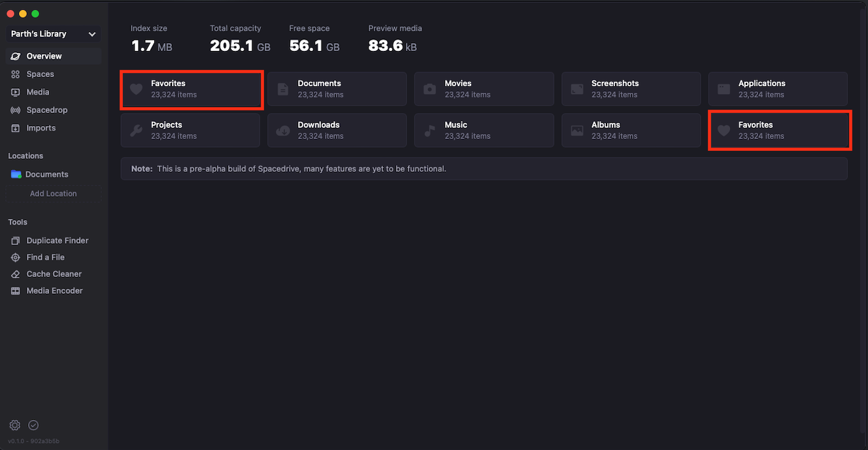This screenshot has height=450, width=868.
Task: Run the Duplicate Finder tool
Action: pos(57,240)
